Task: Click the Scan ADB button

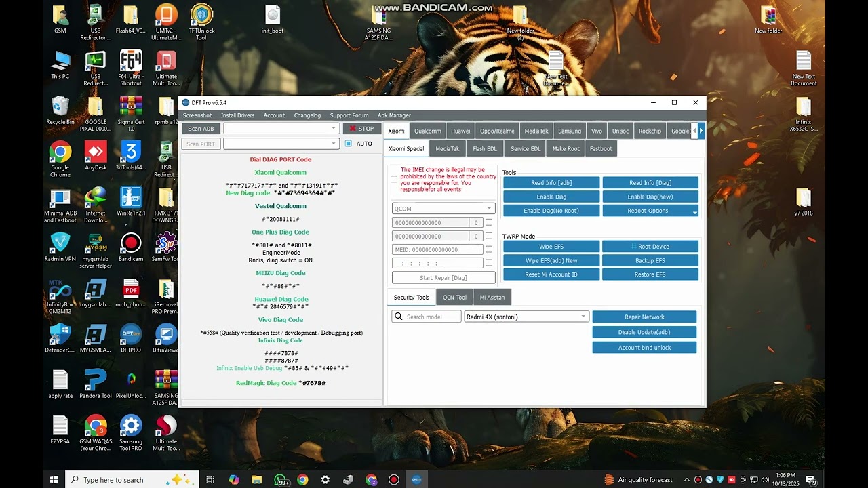Action: 201,129
